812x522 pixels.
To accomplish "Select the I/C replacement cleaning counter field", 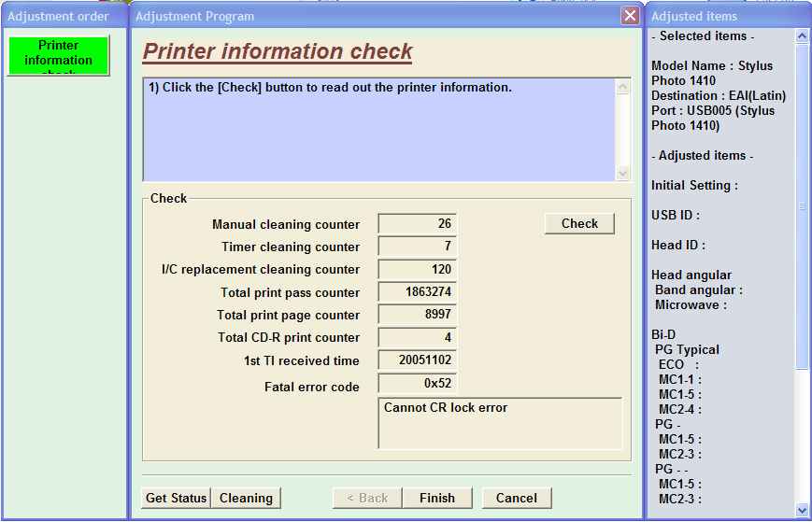I will (418, 269).
